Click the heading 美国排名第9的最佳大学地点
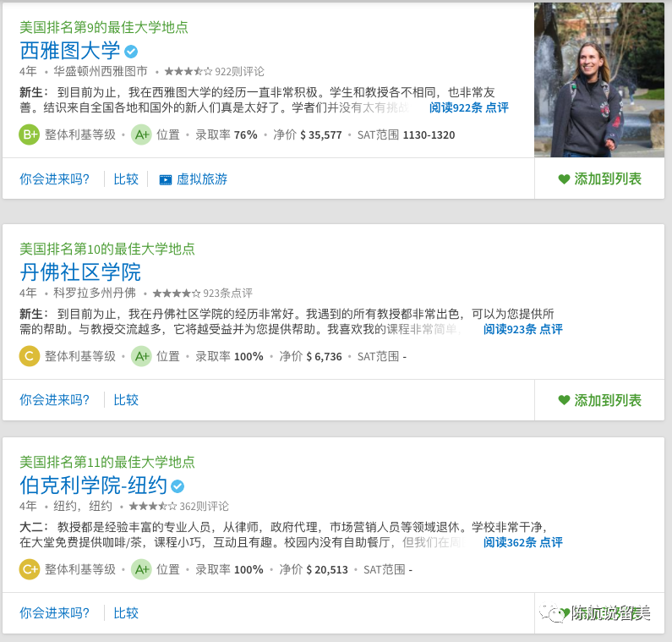Image resolution: width=672 pixels, height=642 pixels. pyautogui.click(x=104, y=27)
